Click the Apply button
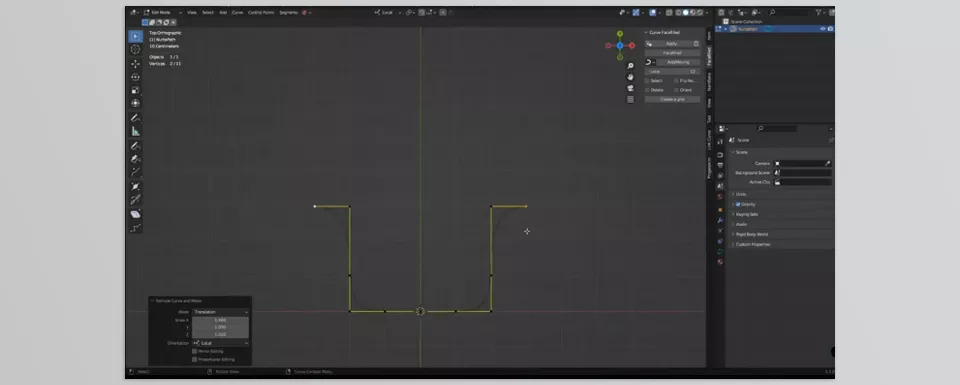The image size is (960, 385). tap(672, 43)
